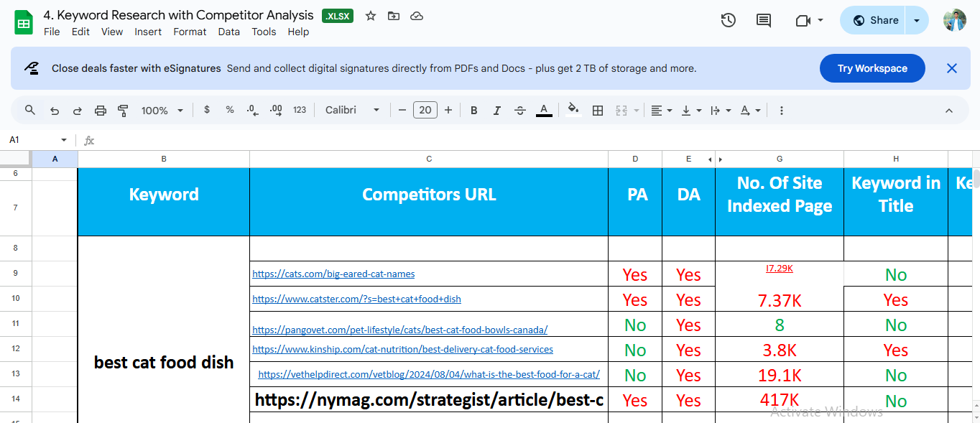Open the Calibri font dropdown

click(353, 110)
